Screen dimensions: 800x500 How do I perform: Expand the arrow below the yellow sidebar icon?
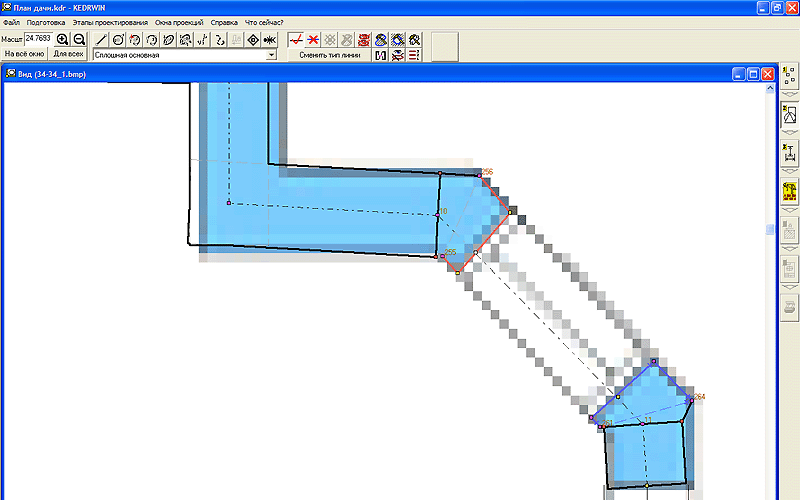(x=789, y=210)
